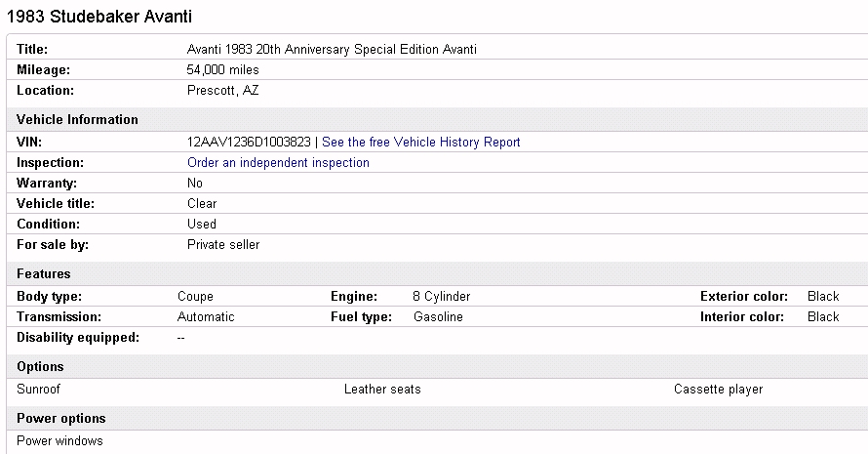Viewport: 868px width, 454px height.
Task: Click the Features section header
Action: pos(43,274)
